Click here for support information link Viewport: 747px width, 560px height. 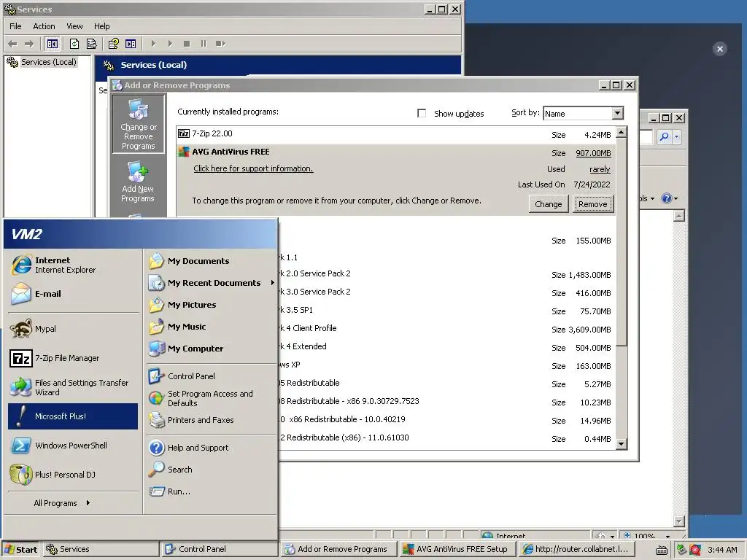[x=253, y=168]
